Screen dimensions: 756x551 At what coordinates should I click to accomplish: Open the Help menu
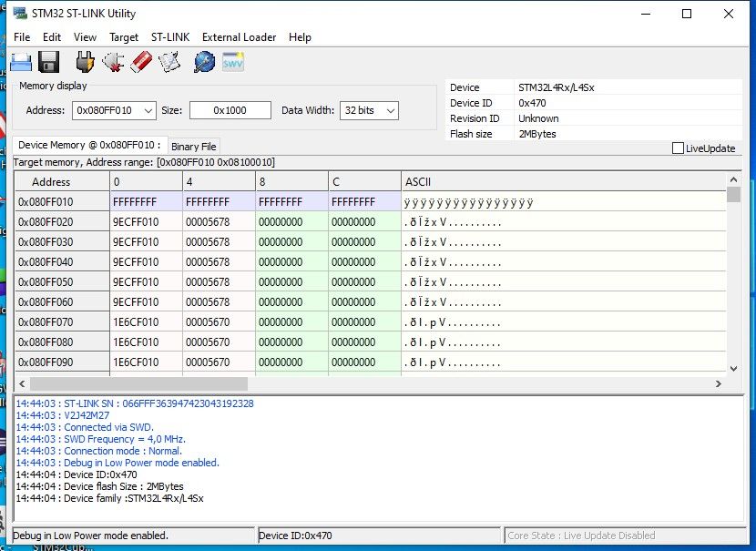[300, 37]
